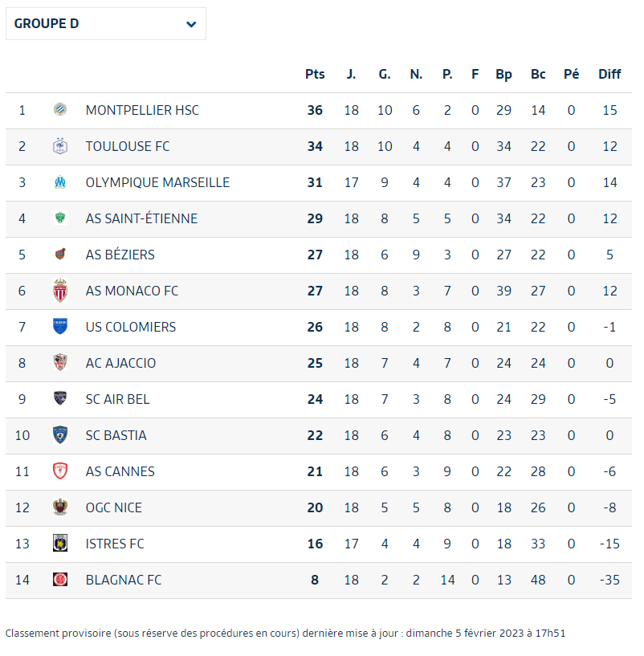Click the J. column header

pyautogui.click(x=351, y=74)
